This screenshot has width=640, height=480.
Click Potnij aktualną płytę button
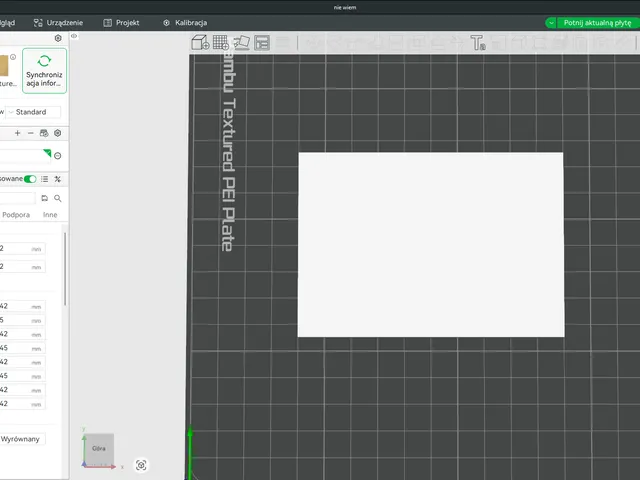(x=598, y=23)
